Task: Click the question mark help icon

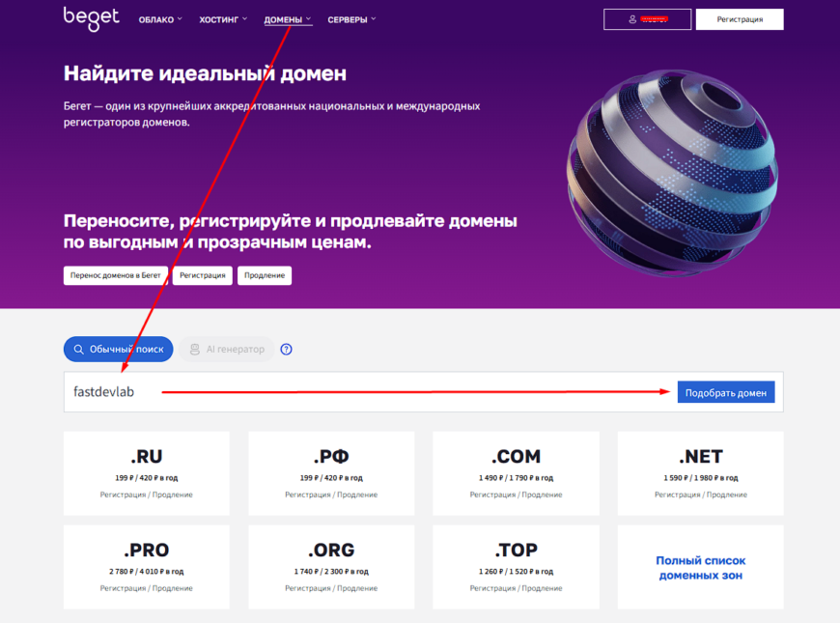Action: pos(287,349)
